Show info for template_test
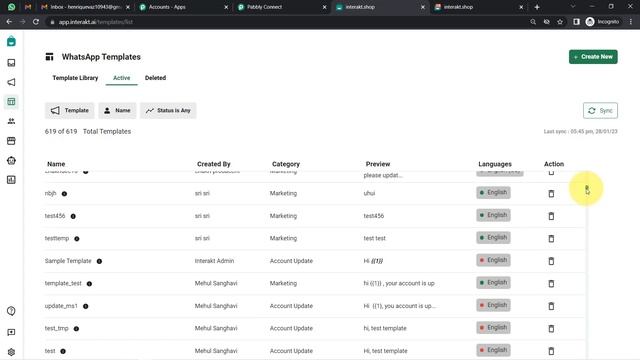The width and height of the screenshot is (640, 360). 89,284
